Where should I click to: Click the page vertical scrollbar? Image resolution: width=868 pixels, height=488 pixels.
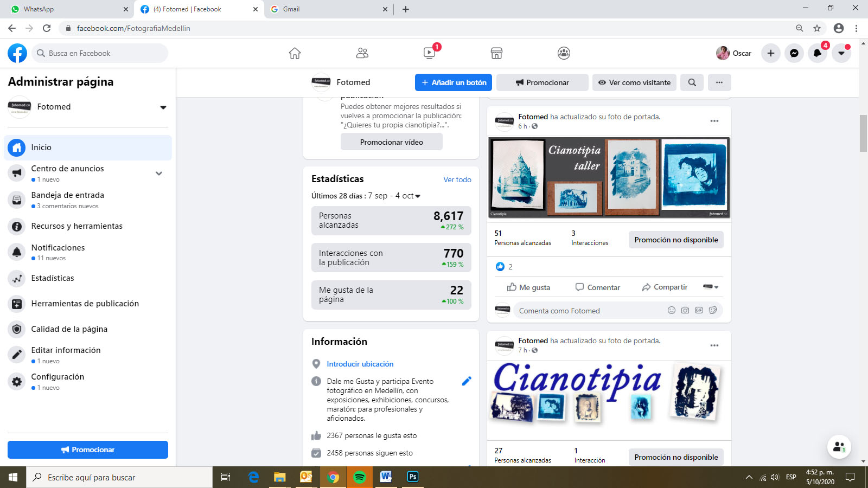pos(863,133)
